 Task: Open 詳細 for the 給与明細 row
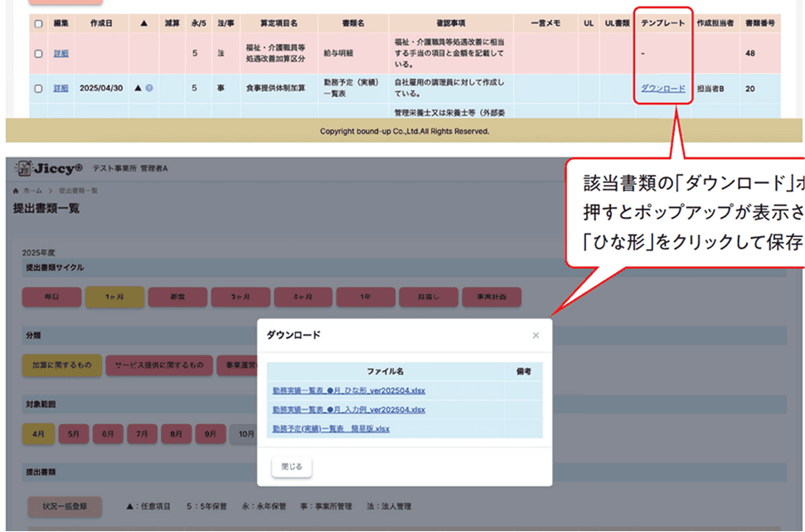tap(61, 54)
